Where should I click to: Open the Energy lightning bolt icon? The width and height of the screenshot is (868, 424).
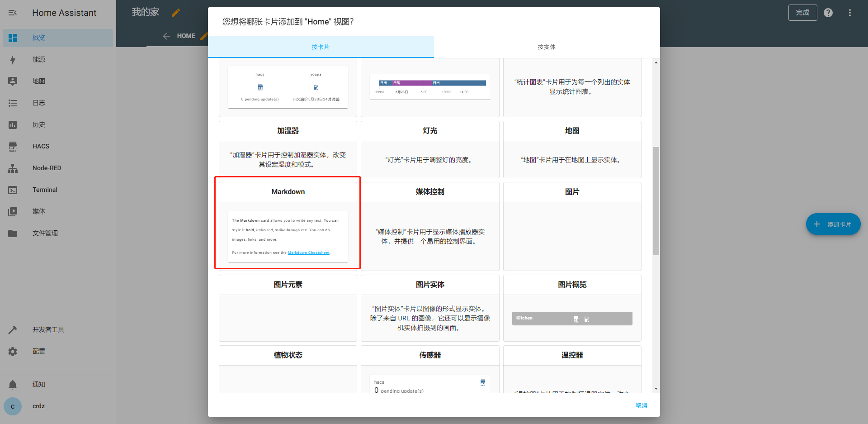point(13,60)
